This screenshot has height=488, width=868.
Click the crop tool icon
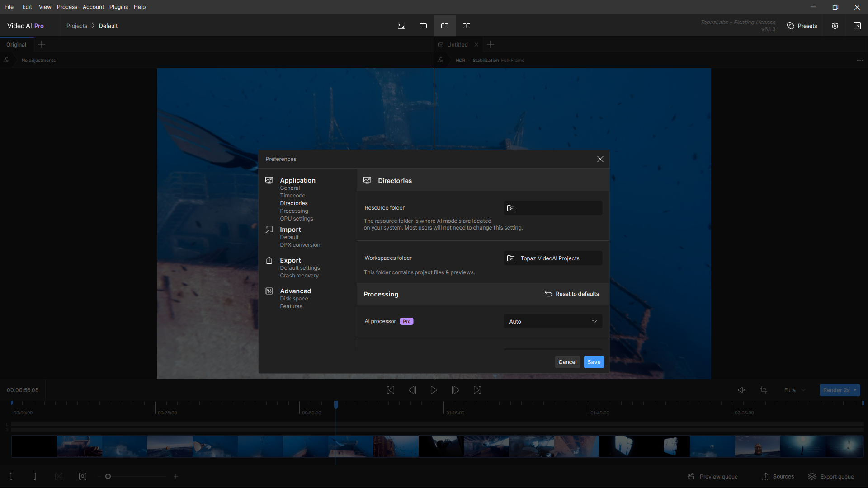[x=764, y=390]
